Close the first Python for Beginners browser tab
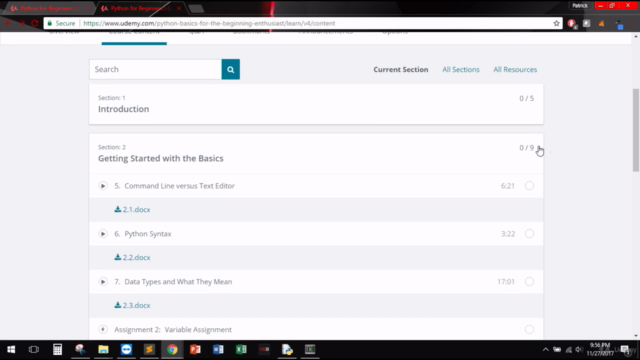The width and height of the screenshot is (640, 360). click(88, 8)
